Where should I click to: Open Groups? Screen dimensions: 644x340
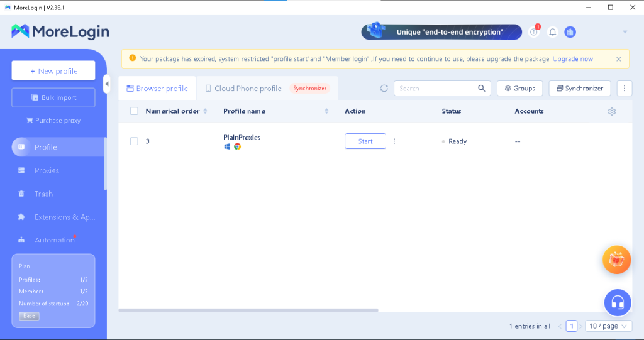[520, 88]
